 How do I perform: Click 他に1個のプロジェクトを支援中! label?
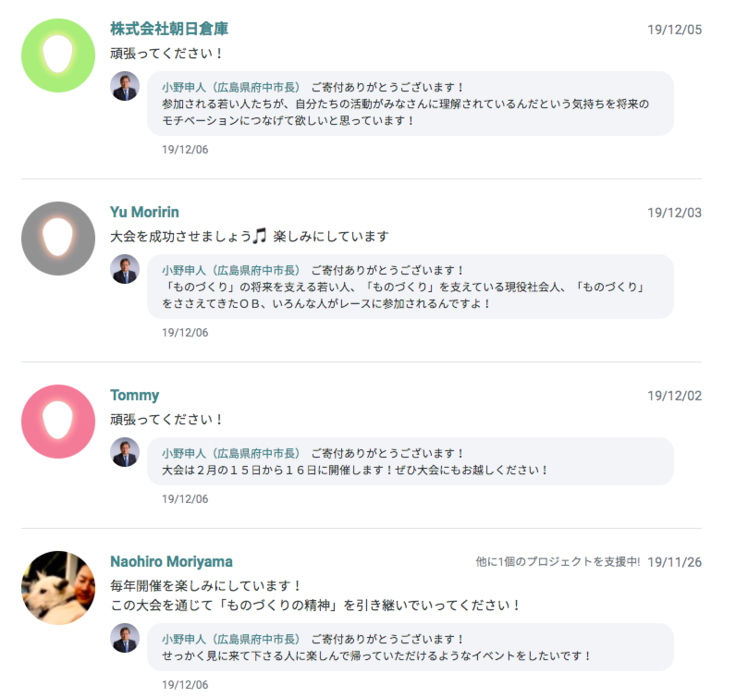(557, 562)
